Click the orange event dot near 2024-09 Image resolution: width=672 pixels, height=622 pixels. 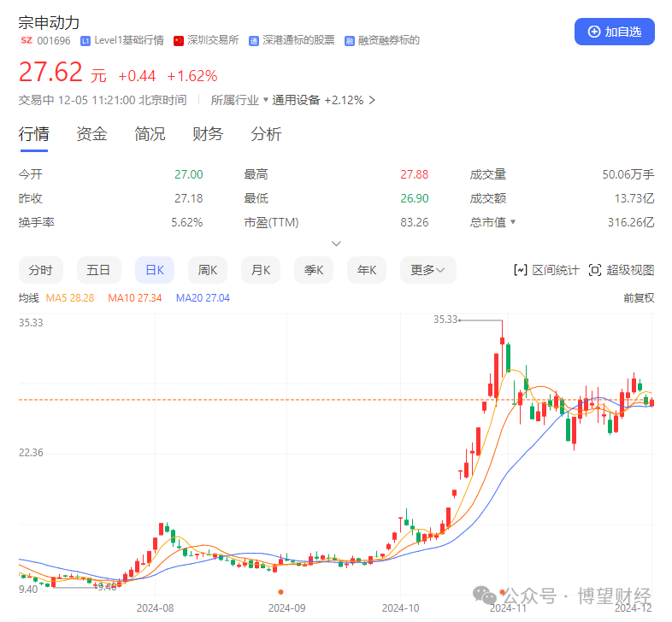280,592
